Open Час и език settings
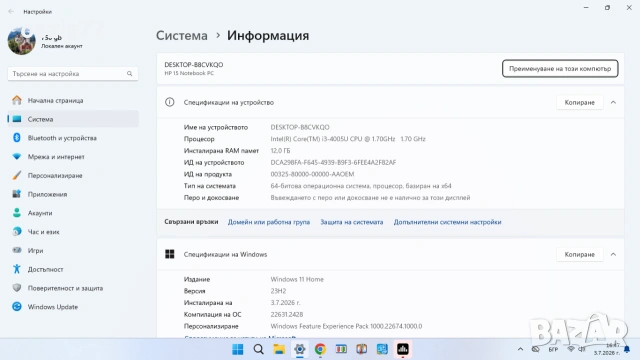This screenshot has height=360, width=640. 73,232
